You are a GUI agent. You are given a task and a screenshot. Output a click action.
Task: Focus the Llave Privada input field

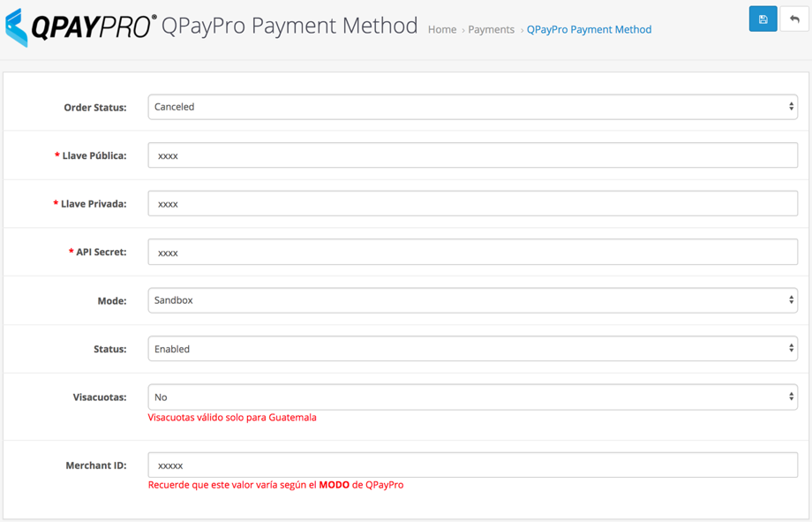tap(472, 204)
